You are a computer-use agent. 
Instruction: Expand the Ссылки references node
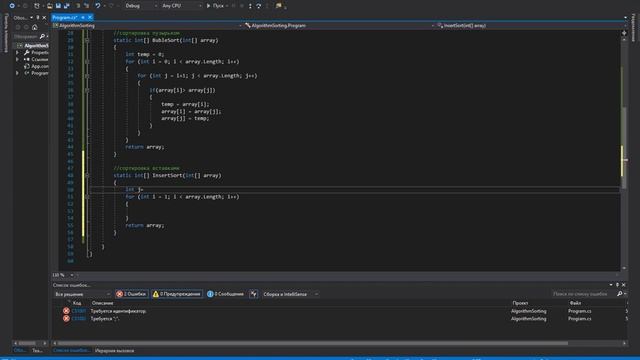(x=17, y=60)
